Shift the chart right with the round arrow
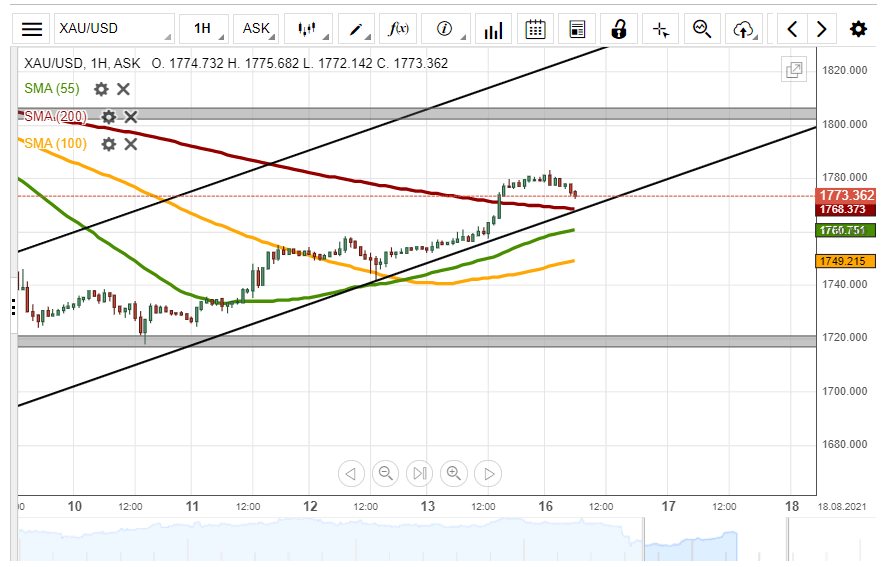 coord(488,474)
